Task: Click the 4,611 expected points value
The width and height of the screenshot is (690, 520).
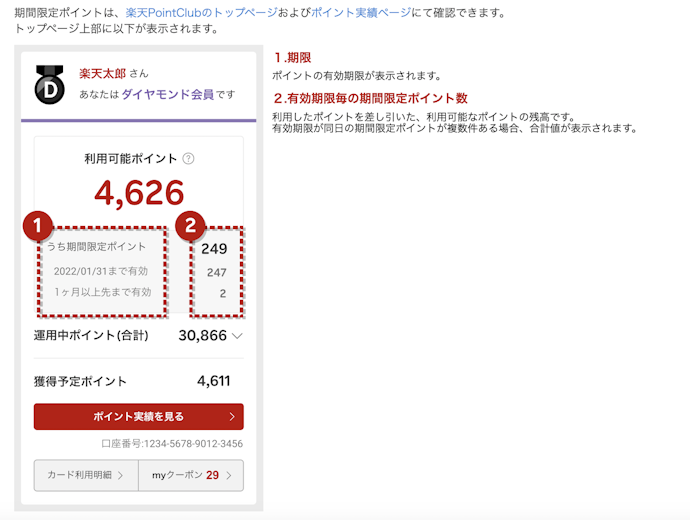Action: tap(213, 381)
